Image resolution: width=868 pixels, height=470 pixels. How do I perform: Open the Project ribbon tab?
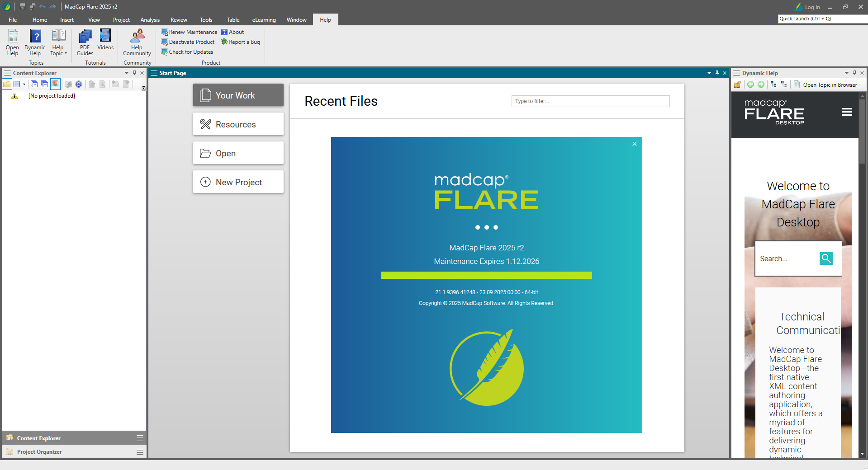point(121,20)
